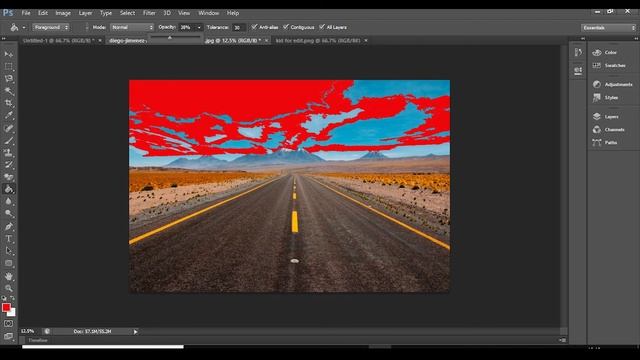Toggle the Anti-alias checkbox
Image resolution: width=640 pixels, height=360 pixels.
pos(254,27)
